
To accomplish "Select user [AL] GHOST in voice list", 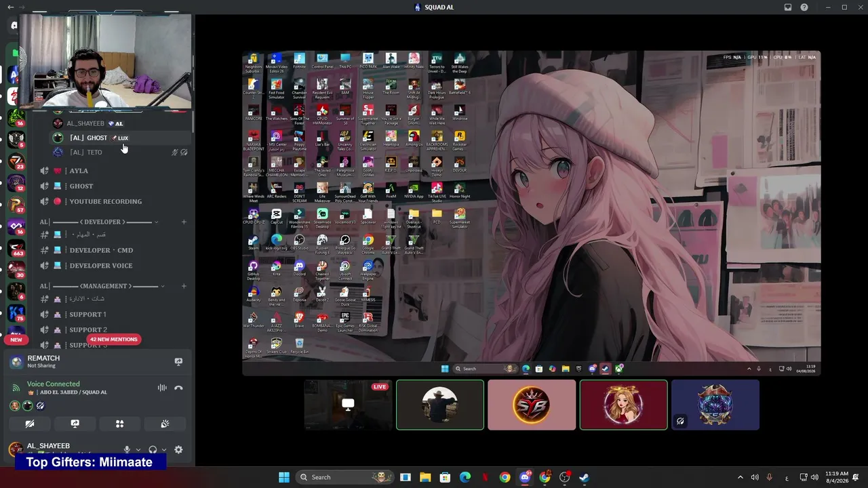I will 119,138.
